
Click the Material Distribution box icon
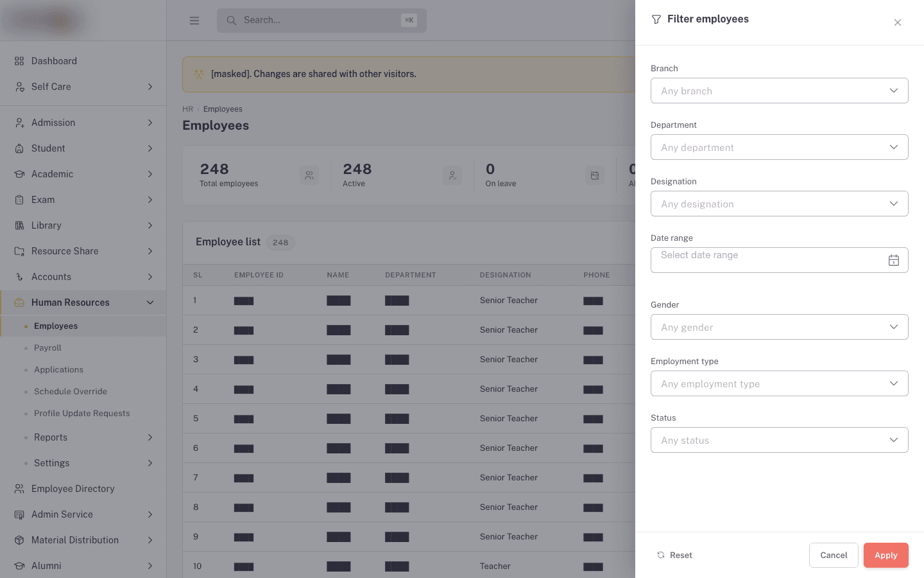pos(19,540)
